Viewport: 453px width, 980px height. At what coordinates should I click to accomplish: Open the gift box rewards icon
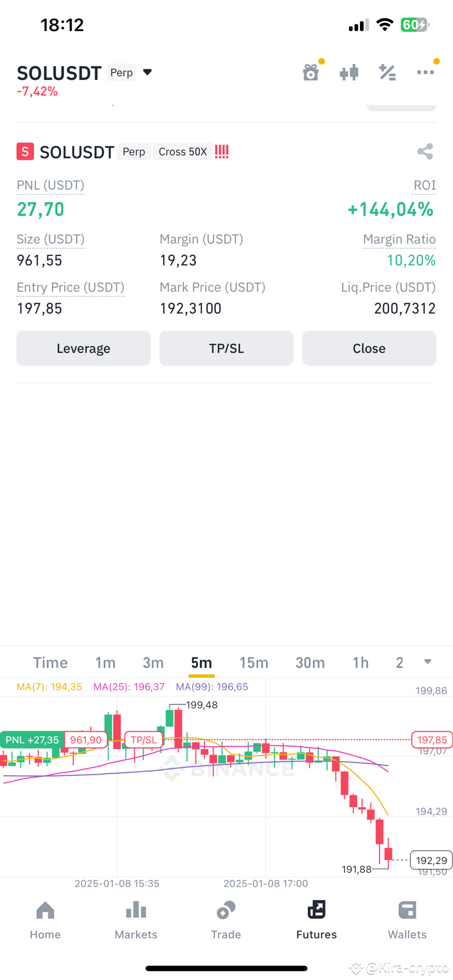click(311, 72)
